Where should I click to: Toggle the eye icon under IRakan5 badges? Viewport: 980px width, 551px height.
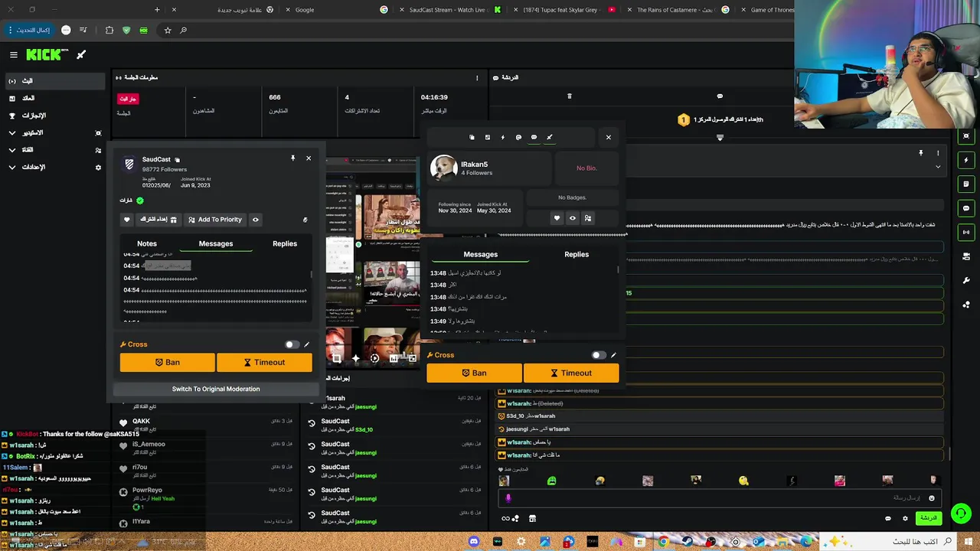[572, 218]
